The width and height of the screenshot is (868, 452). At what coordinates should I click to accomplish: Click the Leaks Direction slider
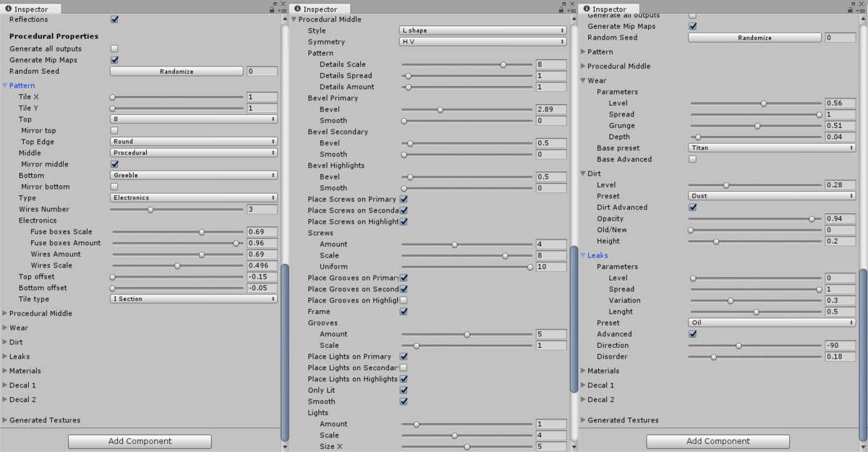pyautogui.click(x=755, y=345)
